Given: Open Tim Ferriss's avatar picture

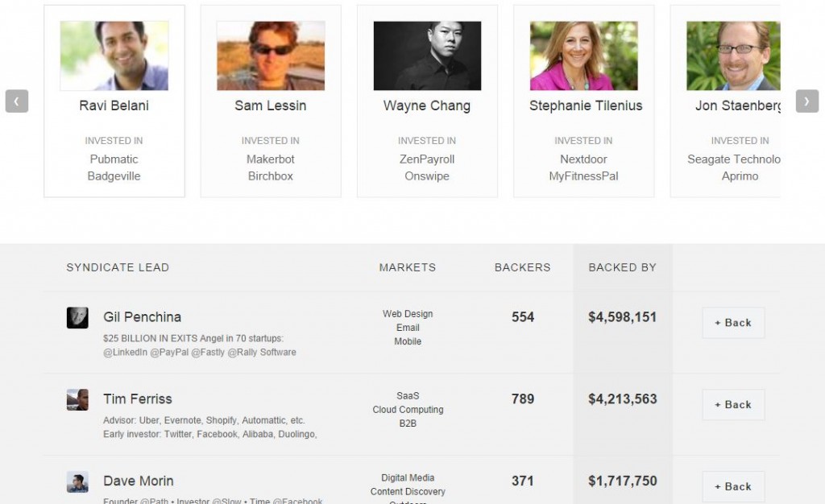Looking at the screenshot, I should (x=77, y=400).
